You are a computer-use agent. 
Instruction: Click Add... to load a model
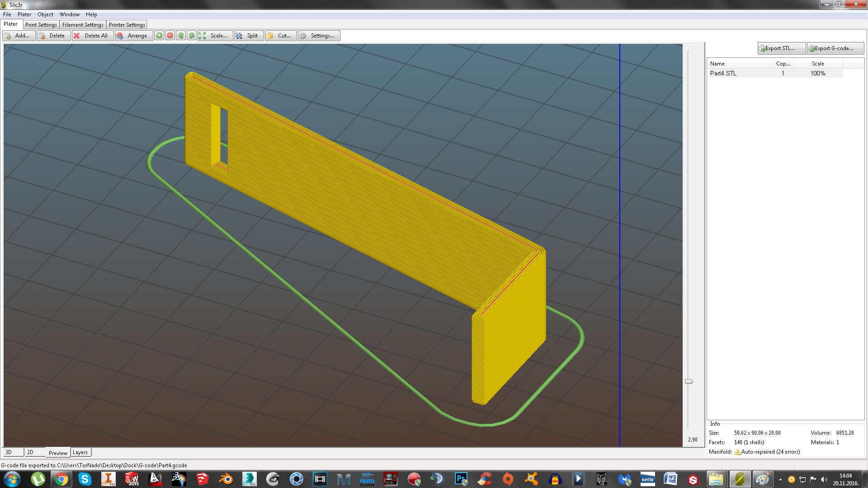(x=19, y=36)
